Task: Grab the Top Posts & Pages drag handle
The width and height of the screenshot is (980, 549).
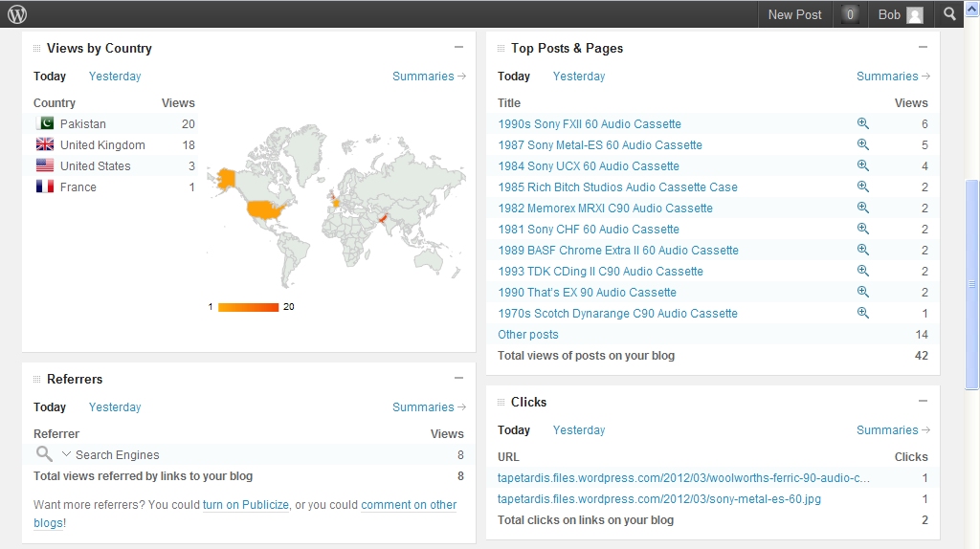Action: click(501, 48)
